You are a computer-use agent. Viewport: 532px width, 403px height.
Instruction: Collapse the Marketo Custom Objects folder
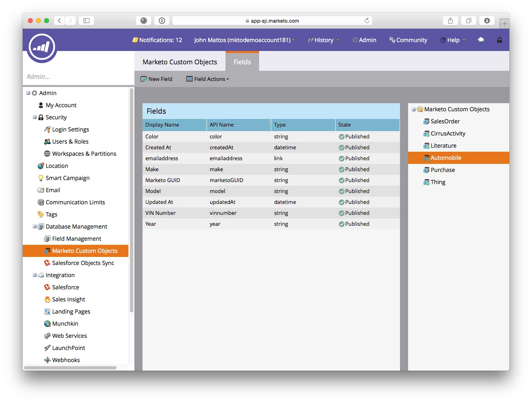pyautogui.click(x=413, y=109)
